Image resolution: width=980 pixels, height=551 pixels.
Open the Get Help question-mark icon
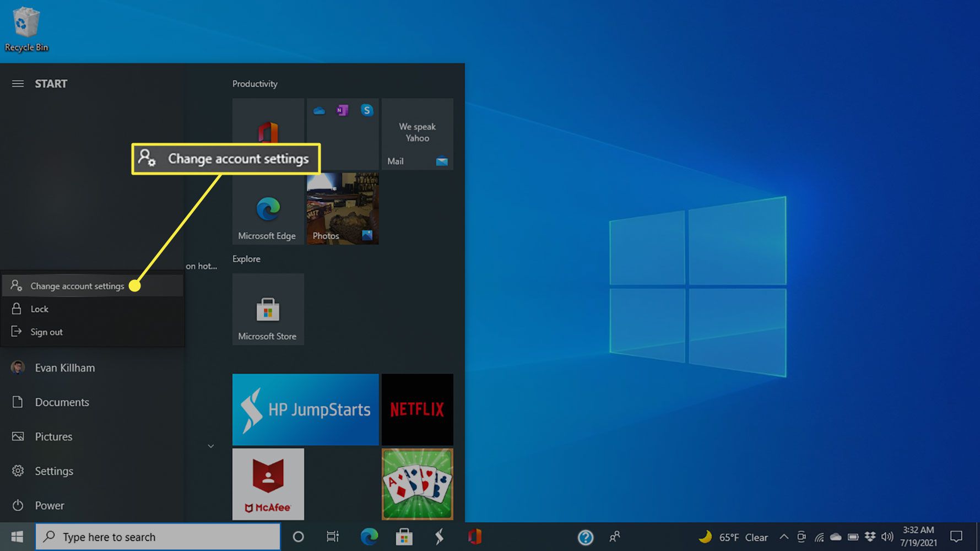click(586, 537)
